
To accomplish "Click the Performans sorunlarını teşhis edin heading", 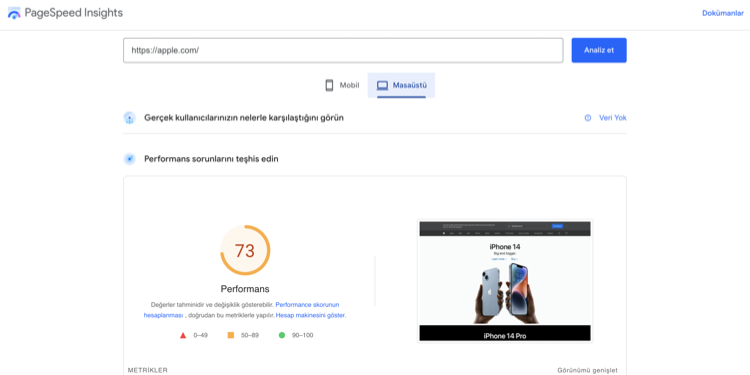I will (x=211, y=159).
